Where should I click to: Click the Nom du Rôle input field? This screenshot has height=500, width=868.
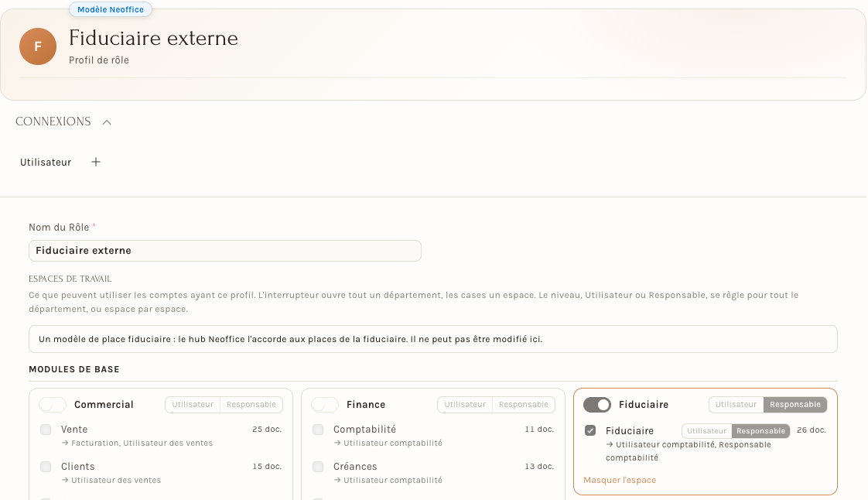[x=225, y=251]
